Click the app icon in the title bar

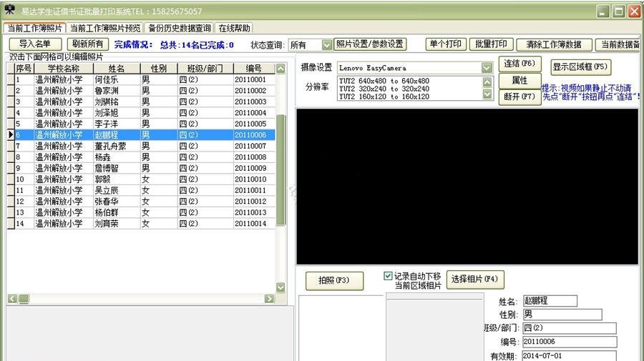[x=10, y=11]
